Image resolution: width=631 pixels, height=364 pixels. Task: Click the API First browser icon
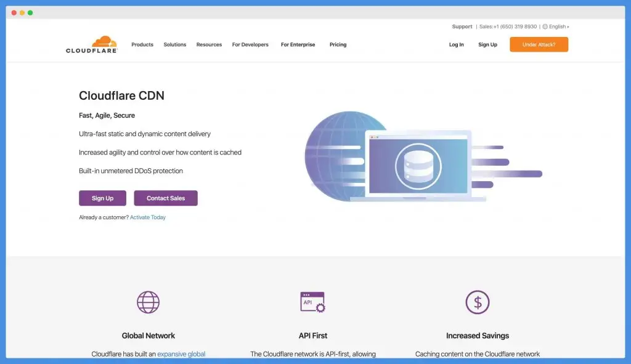[312, 302]
